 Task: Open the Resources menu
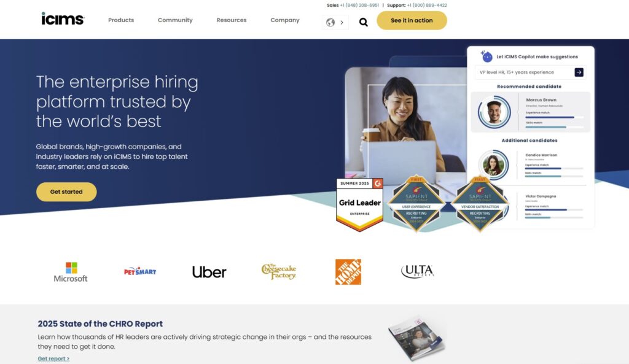click(232, 20)
